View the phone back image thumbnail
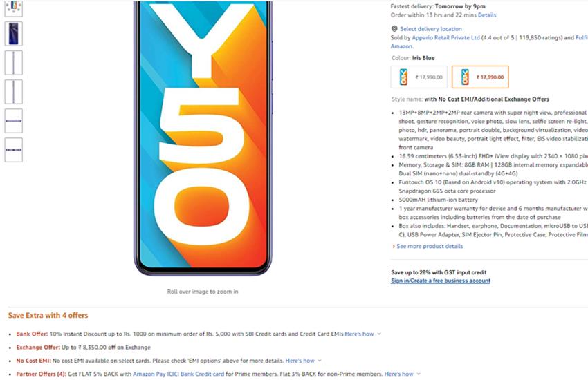This screenshot has height=380, width=588. click(13, 34)
